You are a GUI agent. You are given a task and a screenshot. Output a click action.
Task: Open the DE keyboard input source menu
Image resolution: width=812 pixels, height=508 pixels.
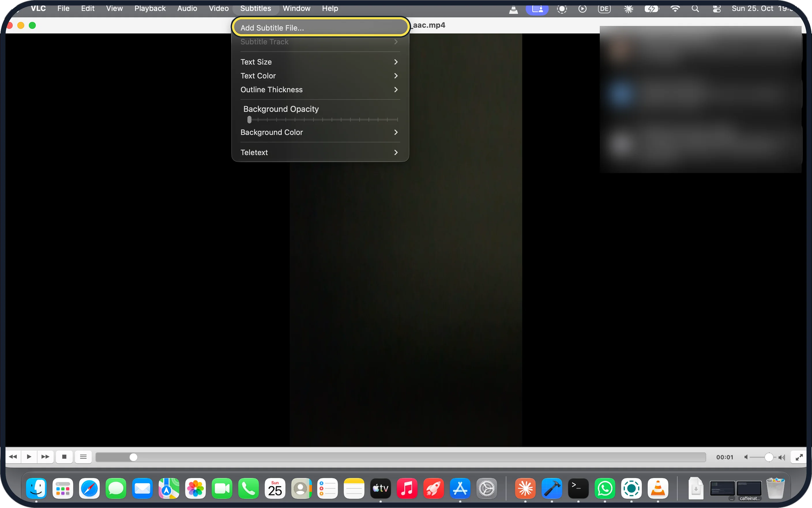pyautogui.click(x=604, y=9)
